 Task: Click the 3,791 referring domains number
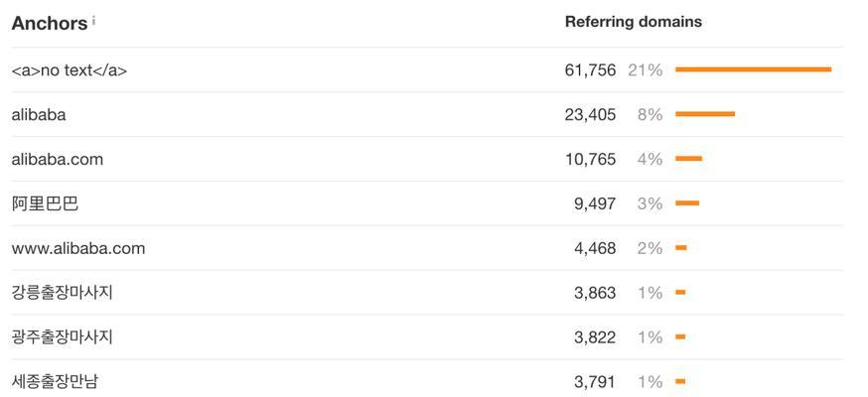coord(595,381)
